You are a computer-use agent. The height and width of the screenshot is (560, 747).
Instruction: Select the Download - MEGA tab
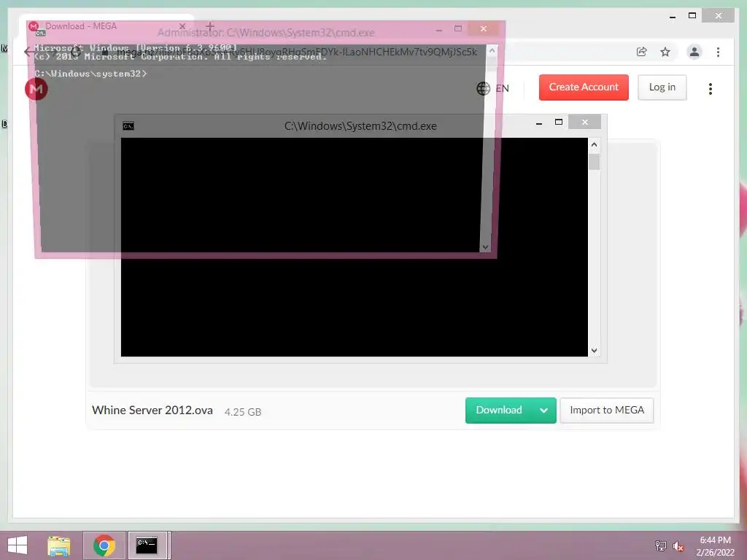pos(107,26)
